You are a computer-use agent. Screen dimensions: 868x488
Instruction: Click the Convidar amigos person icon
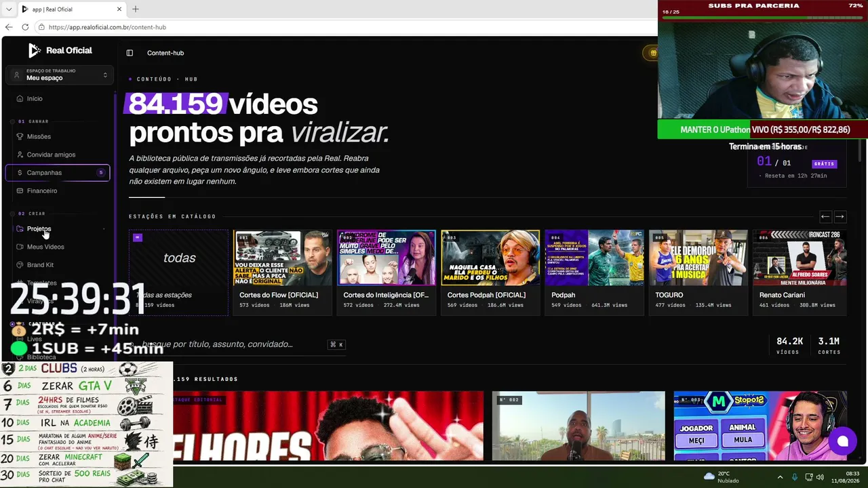coord(20,155)
